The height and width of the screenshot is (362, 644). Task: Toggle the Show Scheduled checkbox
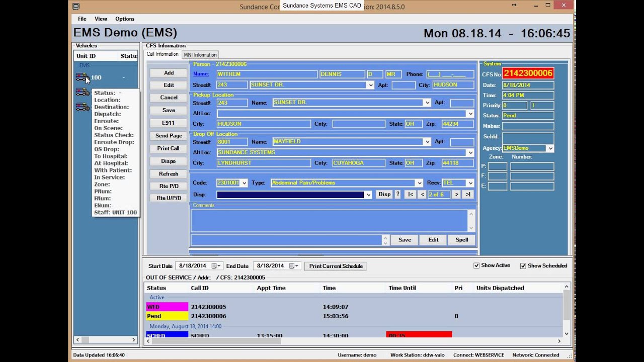[x=523, y=265]
